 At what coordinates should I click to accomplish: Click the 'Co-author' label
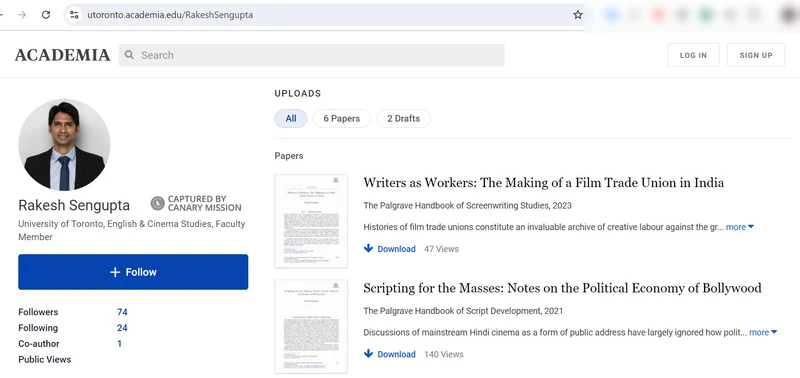coord(39,343)
